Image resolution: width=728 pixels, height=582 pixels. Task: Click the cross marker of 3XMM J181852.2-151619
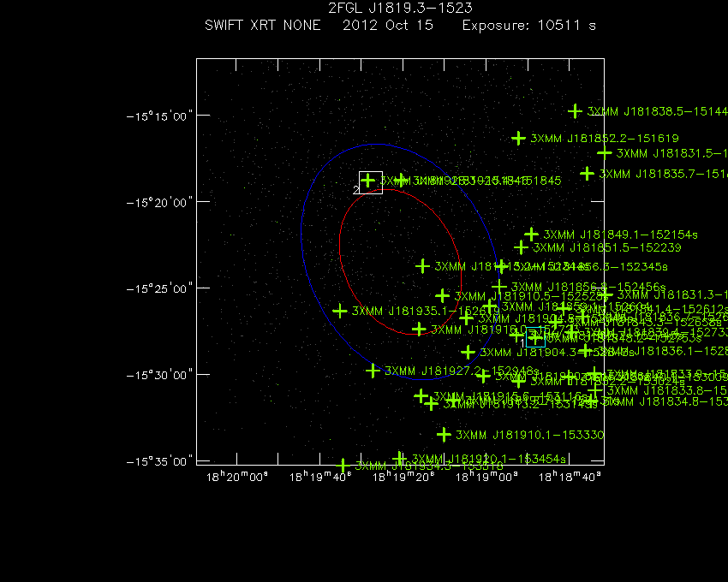[x=519, y=138]
